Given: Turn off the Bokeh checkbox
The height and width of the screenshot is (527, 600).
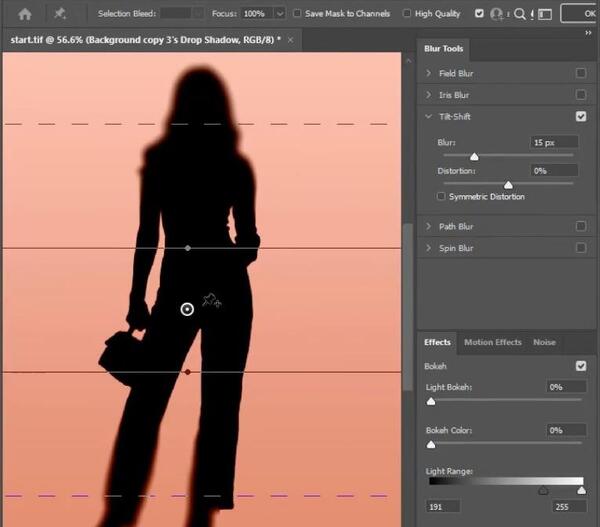Looking at the screenshot, I should (580, 366).
